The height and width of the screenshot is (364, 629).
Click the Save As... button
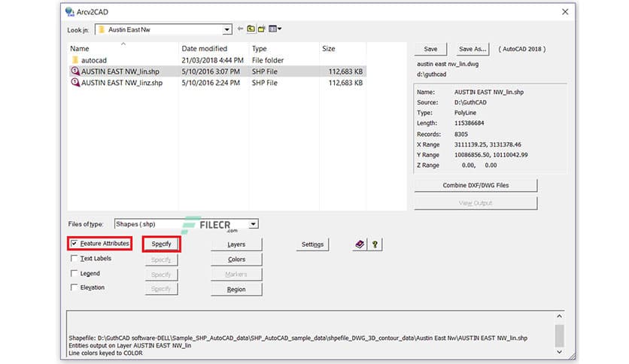click(473, 49)
